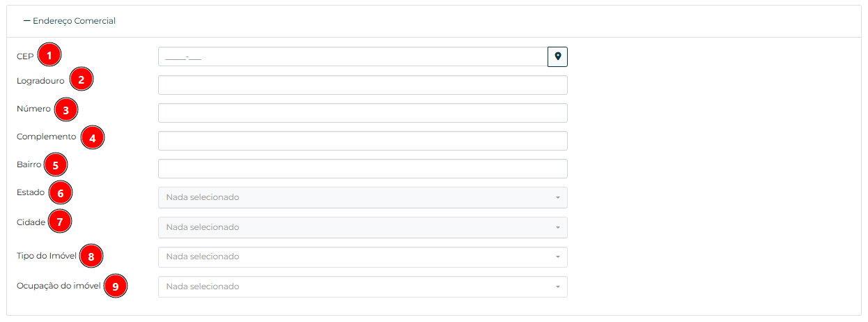Click the red number 3 badge
The height and width of the screenshot is (322, 868).
(x=65, y=109)
